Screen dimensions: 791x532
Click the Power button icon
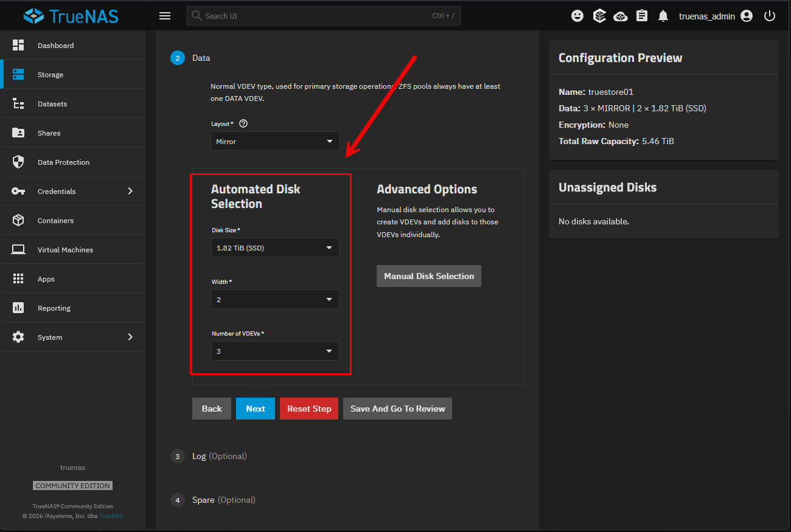(x=770, y=16)
